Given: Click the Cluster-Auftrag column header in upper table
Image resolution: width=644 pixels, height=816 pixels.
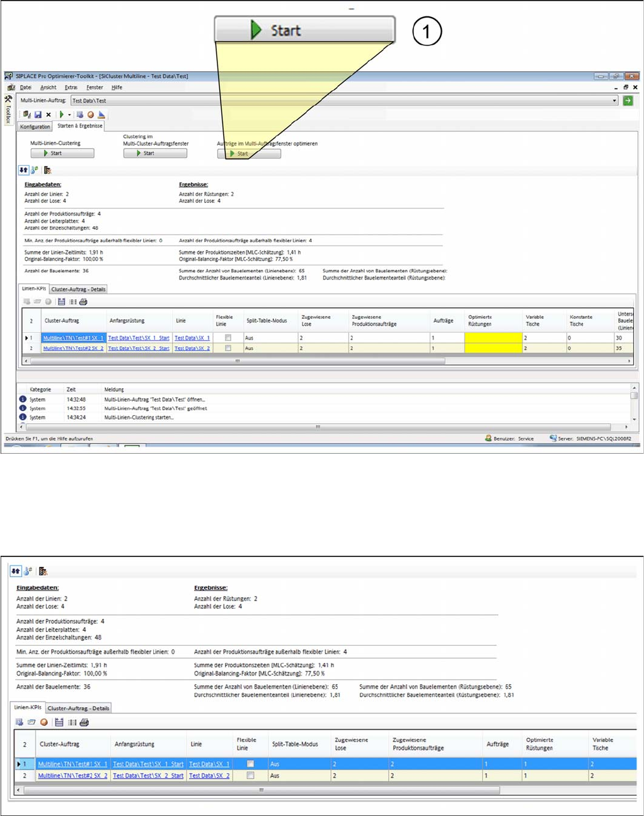Looking at the screenshot, I should 74,321.
